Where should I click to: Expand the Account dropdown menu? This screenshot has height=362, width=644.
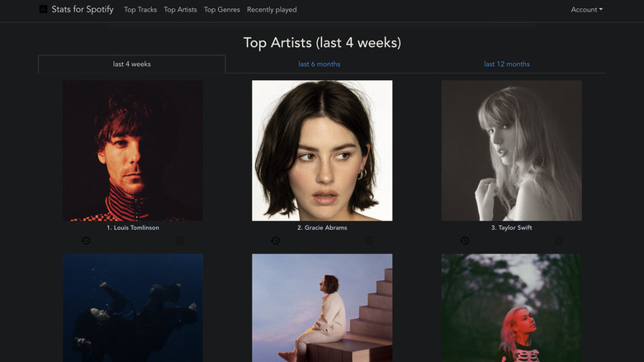coord(586,10)
